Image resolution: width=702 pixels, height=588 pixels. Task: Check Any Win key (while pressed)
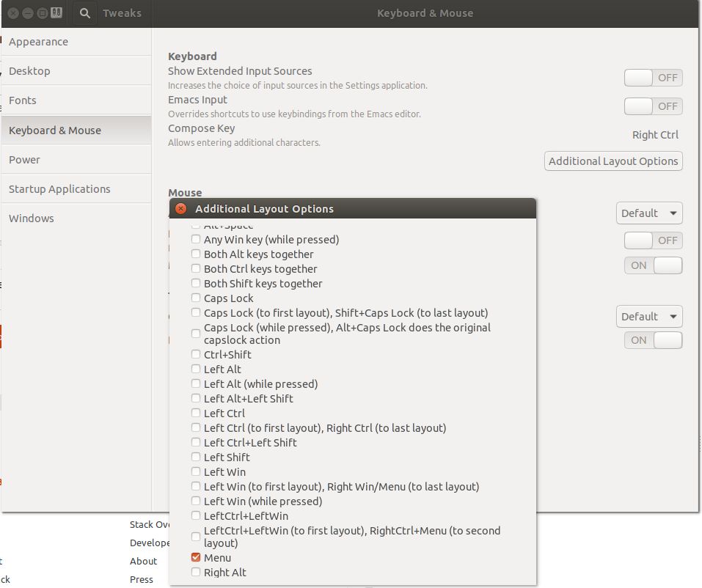pos(196,240)
